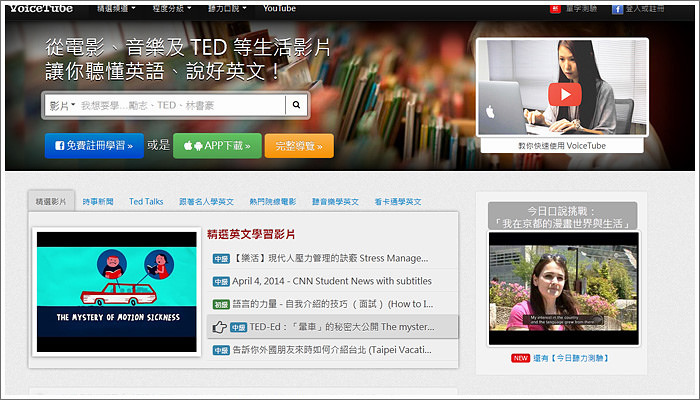Viewport: 700px width, 400px height.
Task: Open the CNN Student News video link
Action: click(x=332, y=281)
